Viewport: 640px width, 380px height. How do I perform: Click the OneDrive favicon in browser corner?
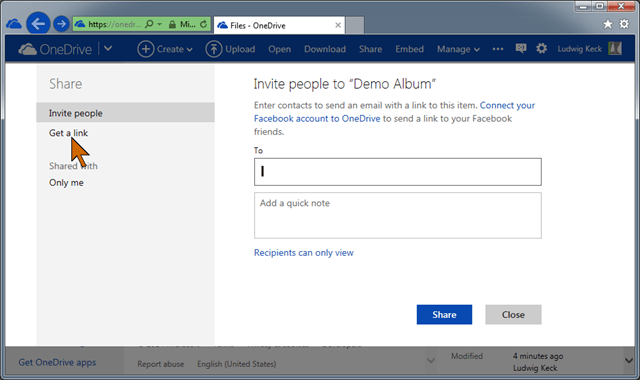coord(14,24)
